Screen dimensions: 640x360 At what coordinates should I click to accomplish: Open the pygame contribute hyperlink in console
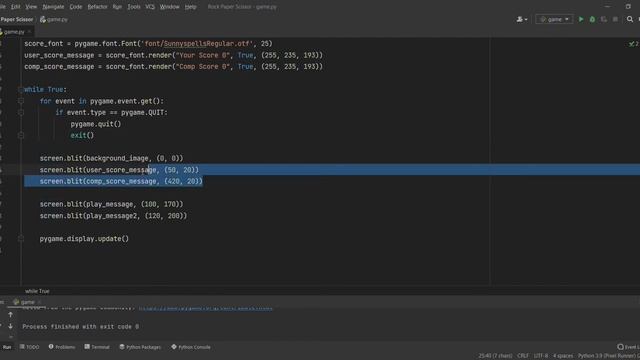tap(206, 309)
